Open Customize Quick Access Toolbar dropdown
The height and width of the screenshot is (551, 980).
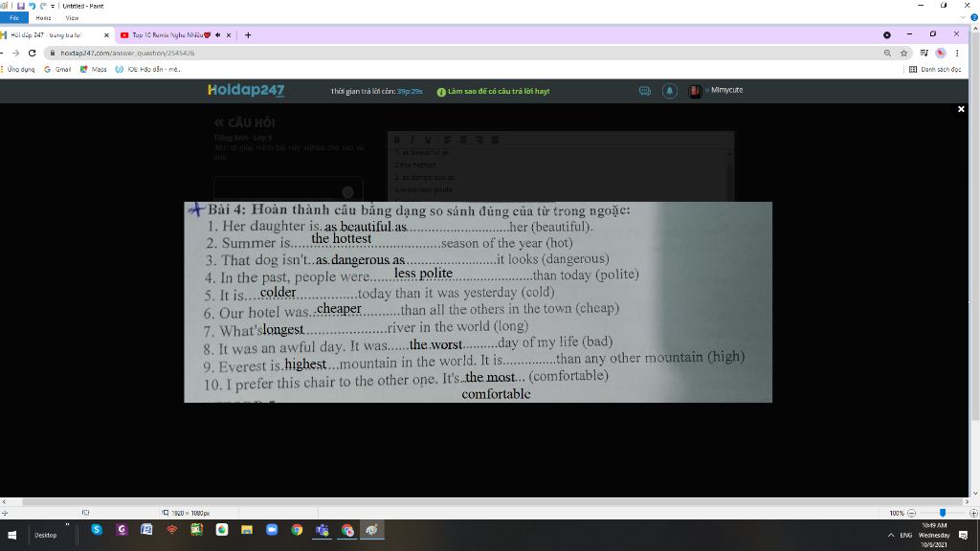(53, 6)
